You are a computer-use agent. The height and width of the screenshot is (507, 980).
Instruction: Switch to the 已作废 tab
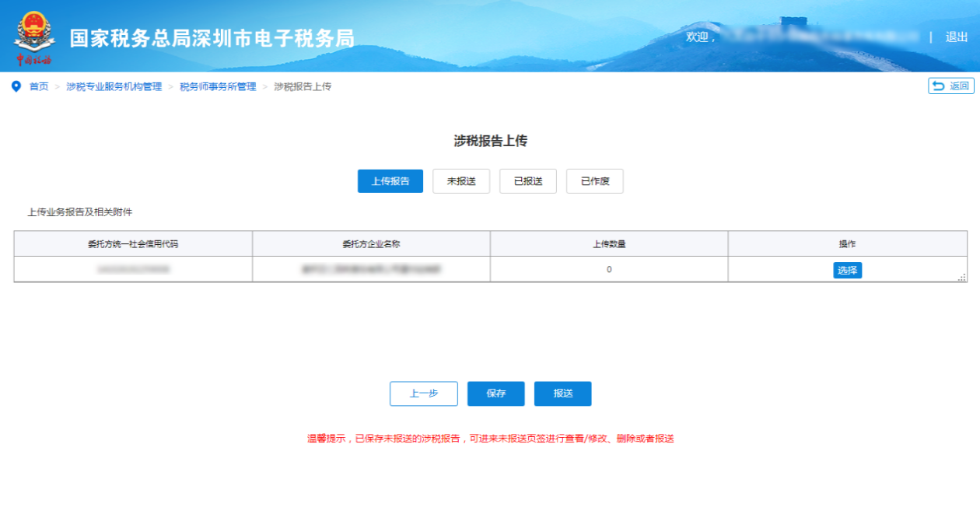(595, 181)
